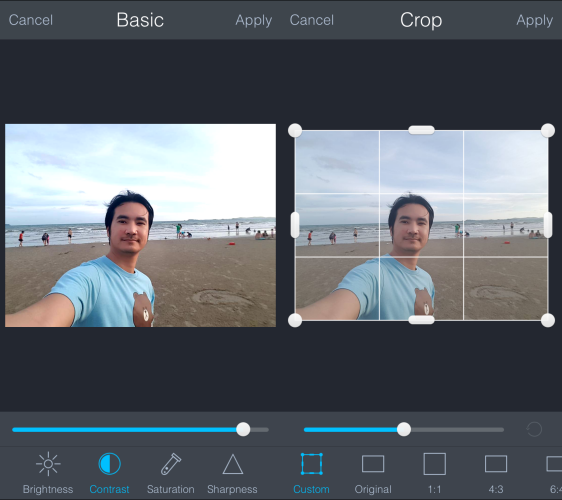Click the top edge crop handle

[422, 130]
